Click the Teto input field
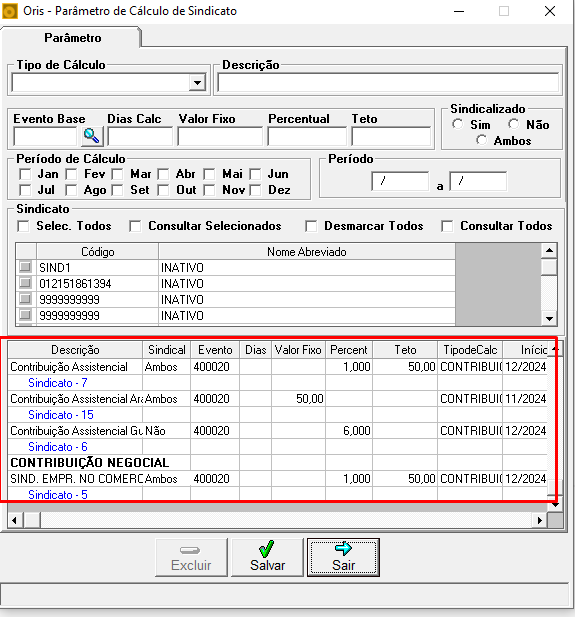The image size is (575, 617). coord(391,137)
